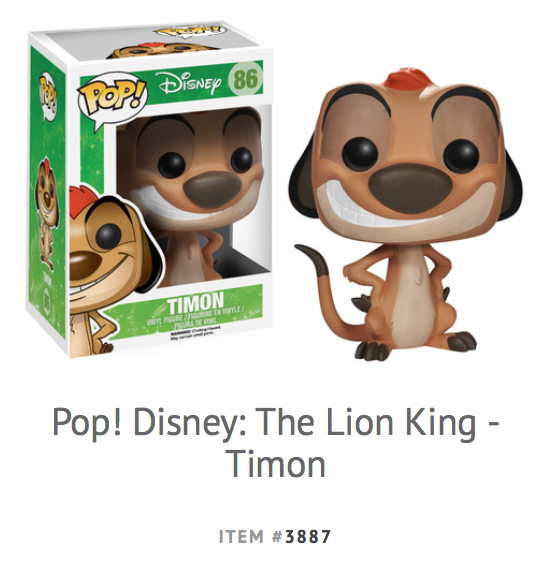The height and width of the screenshot is (572, 538).
Task: Click the item number 3887 text
Action: (x=308, y=537)
